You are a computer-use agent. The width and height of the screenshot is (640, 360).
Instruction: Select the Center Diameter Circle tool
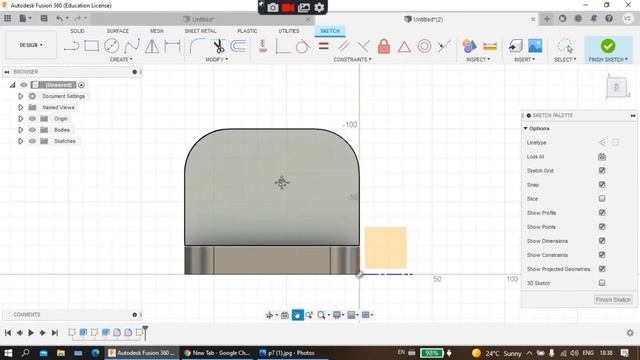pyautogui.click(x=111, y=46)
